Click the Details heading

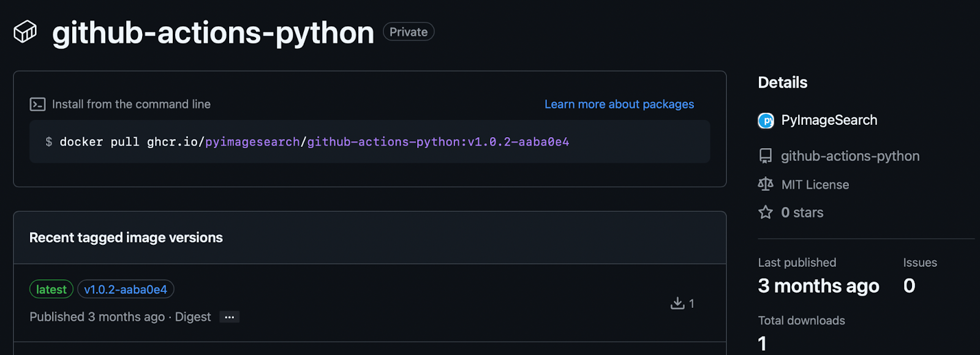tap(783, 83)
